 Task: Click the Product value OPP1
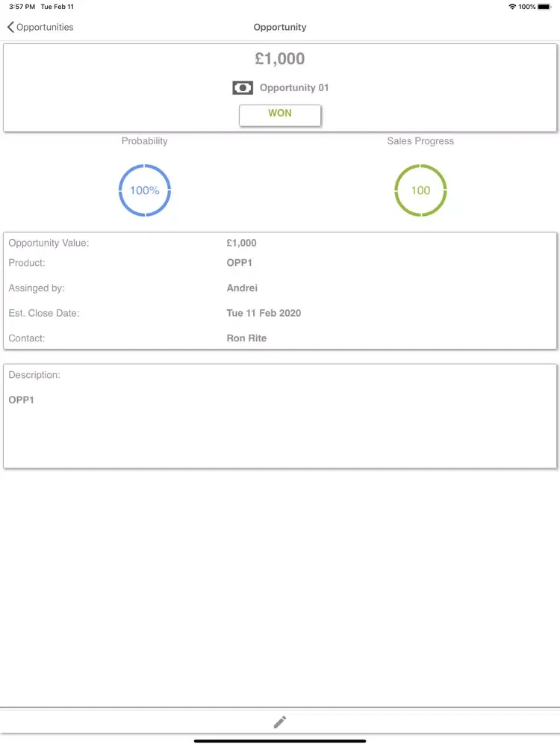(x=239, y=263)
